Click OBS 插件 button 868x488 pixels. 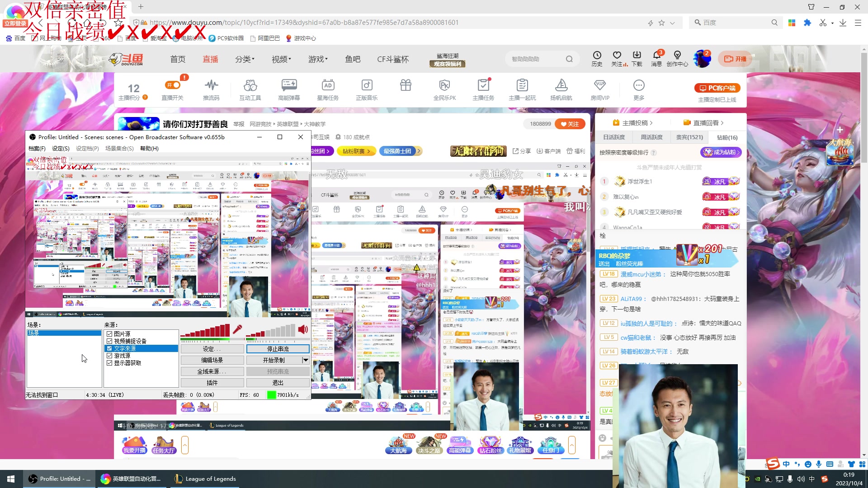click(x=212, y=383)
